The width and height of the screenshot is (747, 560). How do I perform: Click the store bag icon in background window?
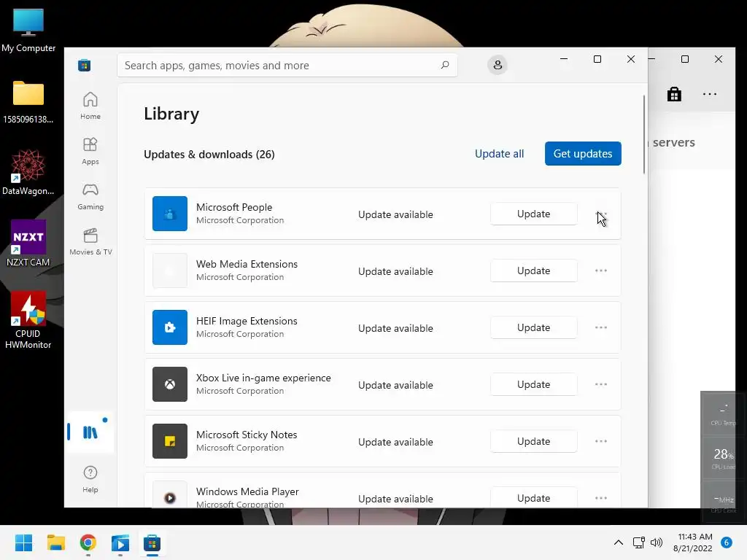point(674,94)
